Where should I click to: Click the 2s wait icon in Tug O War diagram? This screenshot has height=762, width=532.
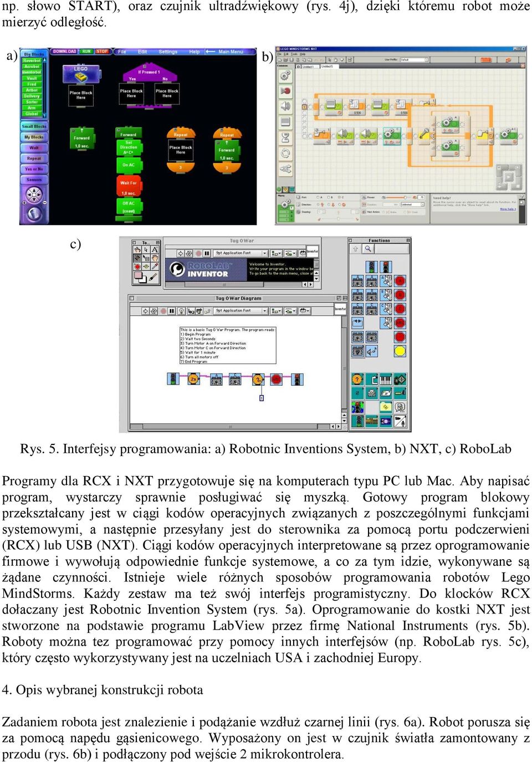point(193,379)
